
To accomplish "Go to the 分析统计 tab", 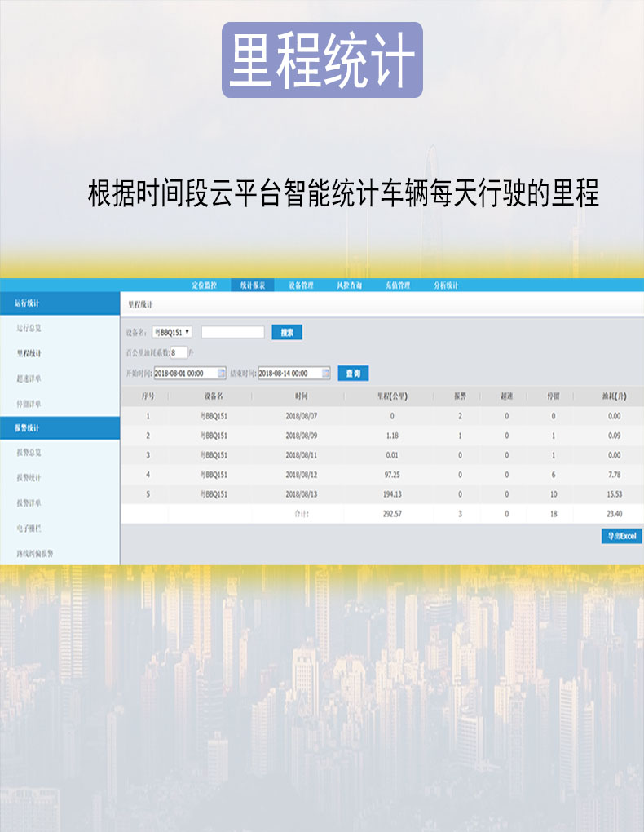I will tap(446, 285).
